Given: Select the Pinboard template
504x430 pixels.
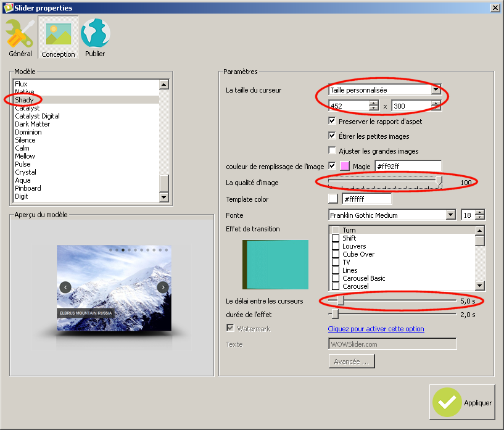Looking at the screenshot, I should [86, 188].
